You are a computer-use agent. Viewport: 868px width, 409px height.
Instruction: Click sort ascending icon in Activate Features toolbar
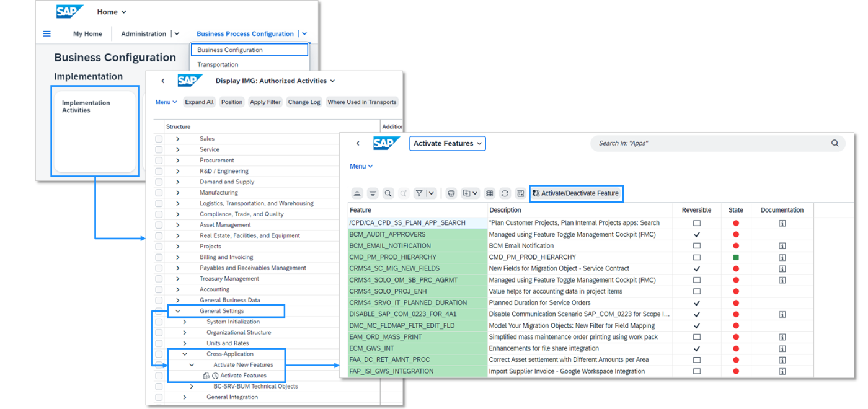pyautogui.click(x=357, y=193)
